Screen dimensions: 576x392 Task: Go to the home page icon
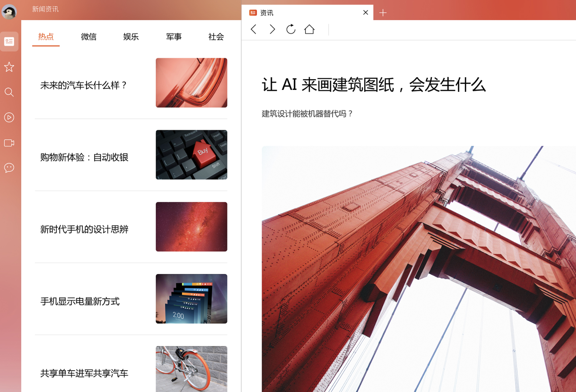click(x=309, y=29)
